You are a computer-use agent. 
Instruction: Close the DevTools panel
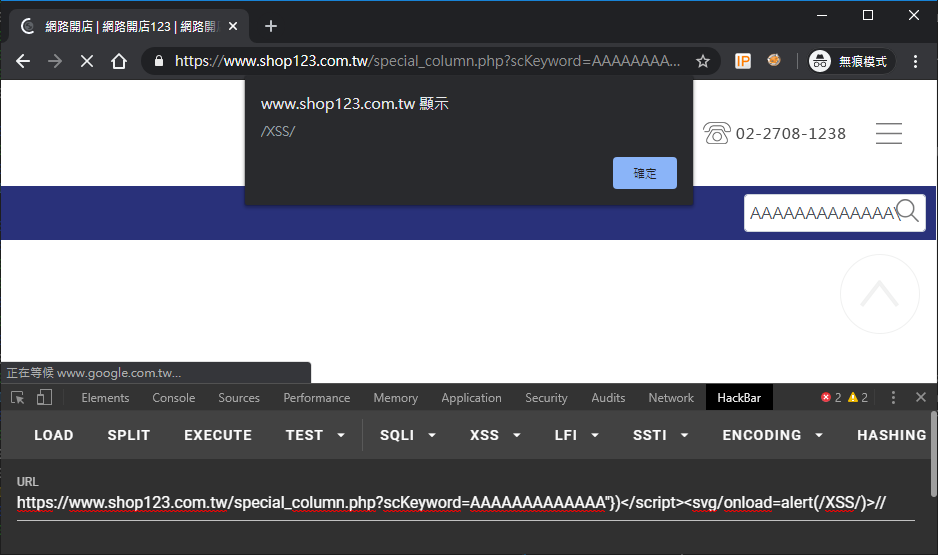[921, 397]
